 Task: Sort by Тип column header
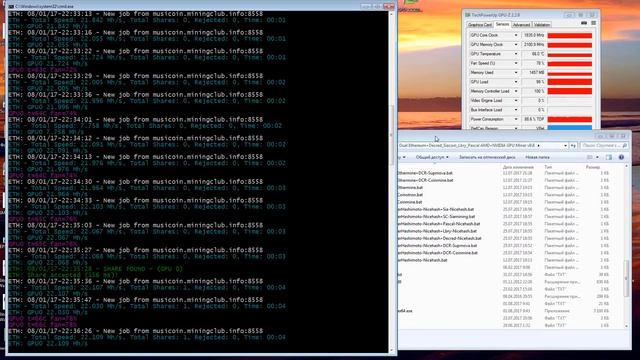(548, 167)
